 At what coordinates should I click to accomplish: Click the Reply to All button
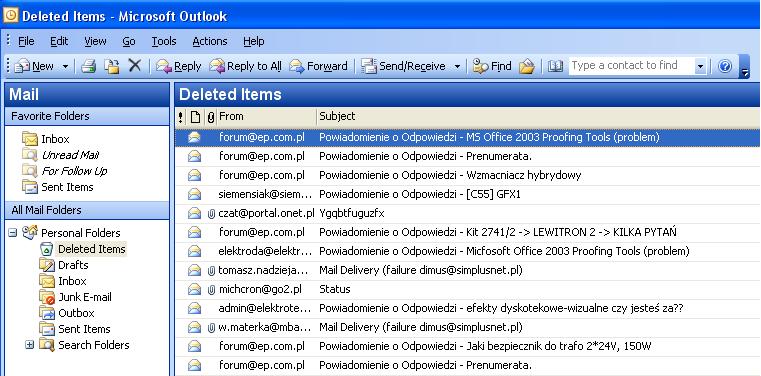pos(246,66)
